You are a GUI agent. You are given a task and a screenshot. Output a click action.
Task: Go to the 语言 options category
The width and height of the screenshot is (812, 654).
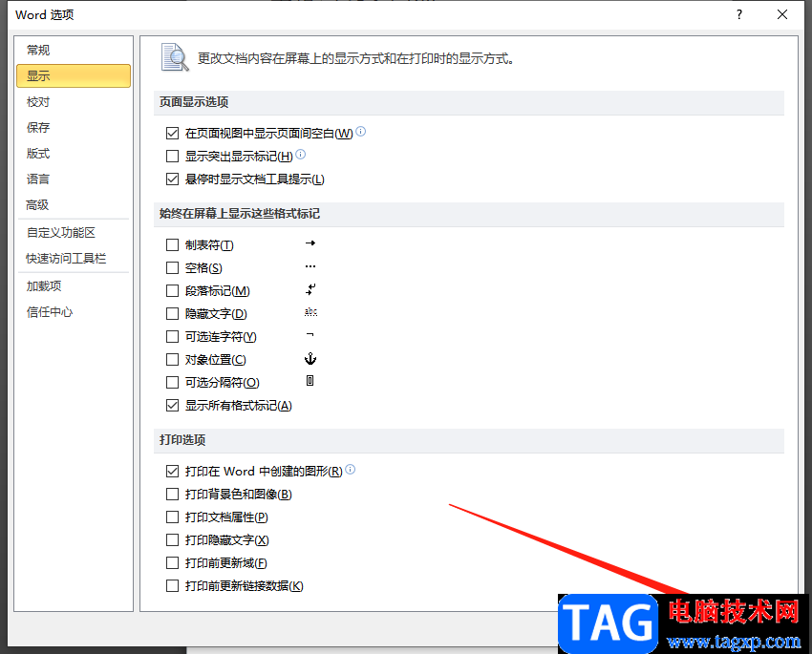point(73,179)
